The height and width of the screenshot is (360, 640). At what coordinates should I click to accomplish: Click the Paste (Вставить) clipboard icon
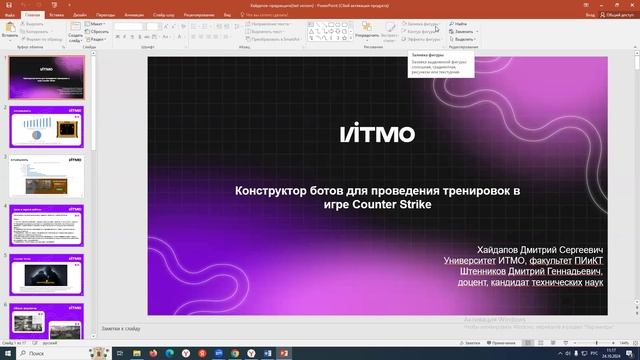coord(10,27)
